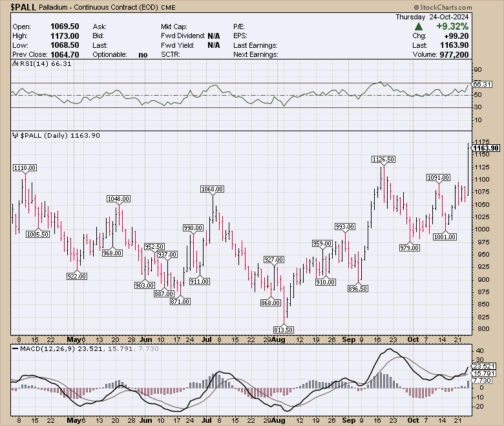Click the 959.00 peak annotation
Image resolution: width=504 pixels, height=426 pixels.
322,244
